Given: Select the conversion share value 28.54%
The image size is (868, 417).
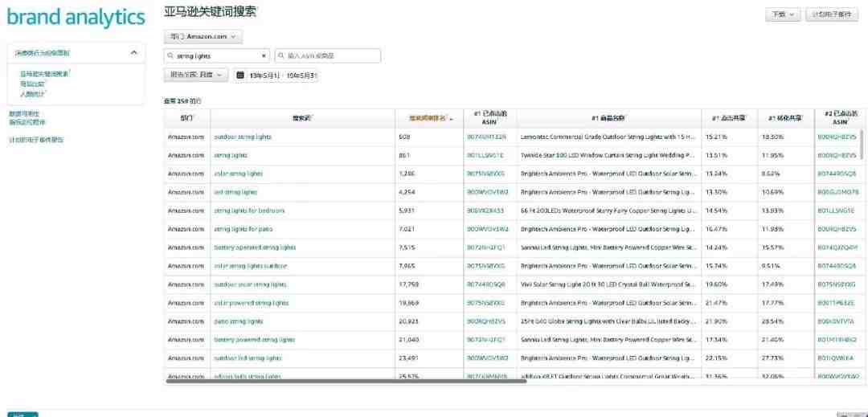Looking at the screenshot, I should (773, 321).
